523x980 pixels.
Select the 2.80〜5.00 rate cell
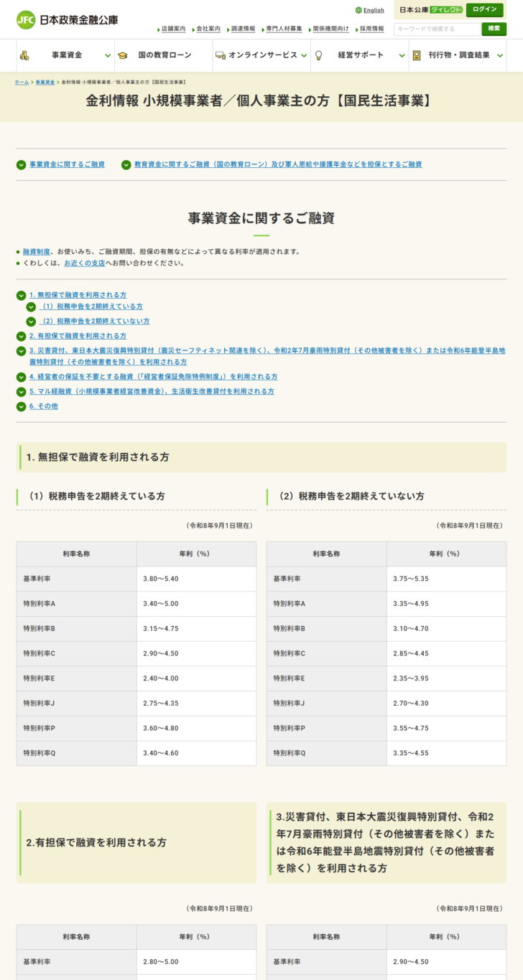pyautogui.click(x=196, y=962)
